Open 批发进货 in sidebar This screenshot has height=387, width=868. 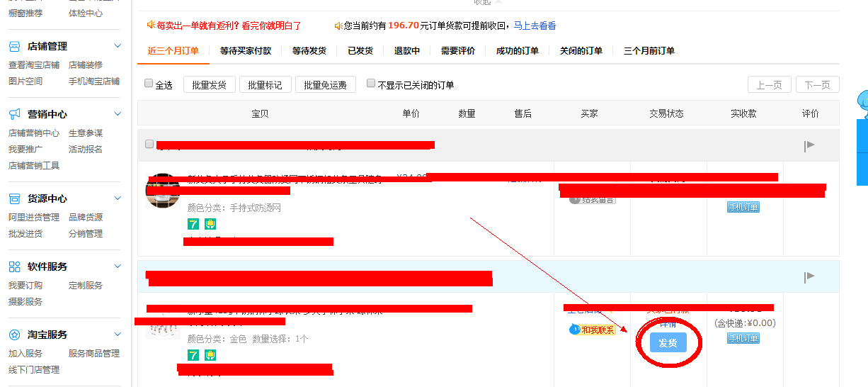click(x=25, y=234)
